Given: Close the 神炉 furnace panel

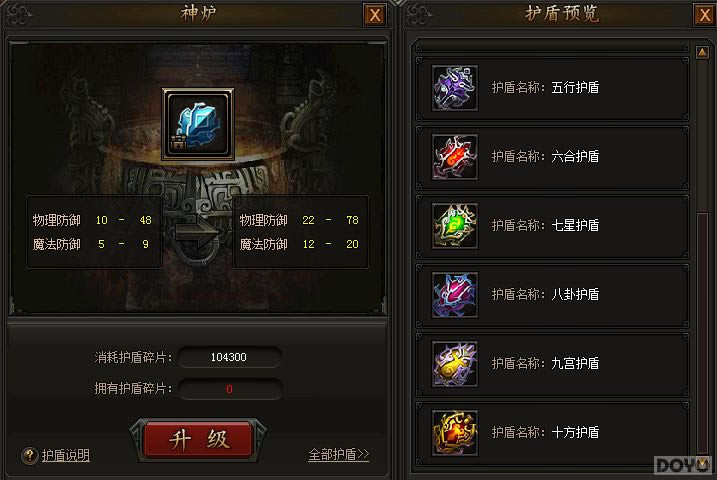Looking at the screenshot, I should click(375, 15).
